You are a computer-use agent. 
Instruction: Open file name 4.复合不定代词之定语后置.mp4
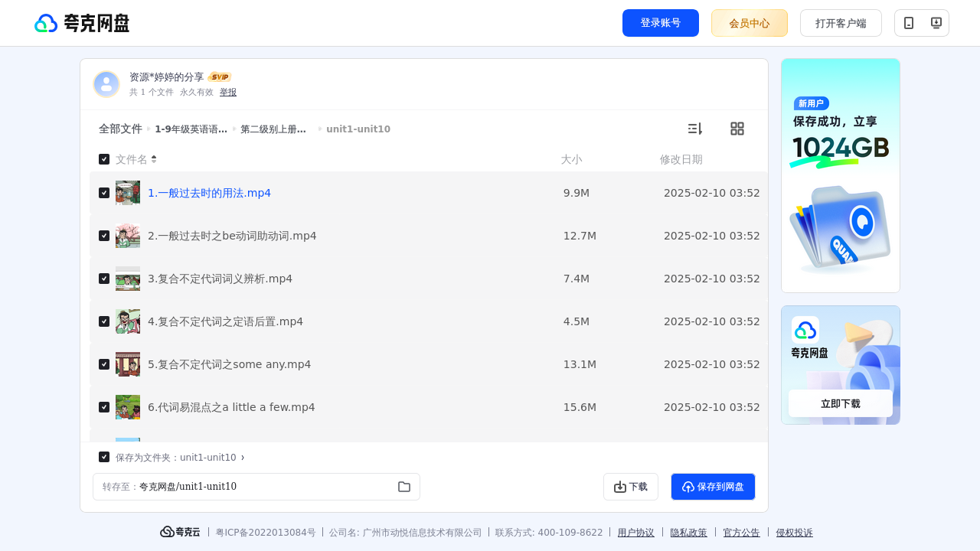(x=225, y=321)
